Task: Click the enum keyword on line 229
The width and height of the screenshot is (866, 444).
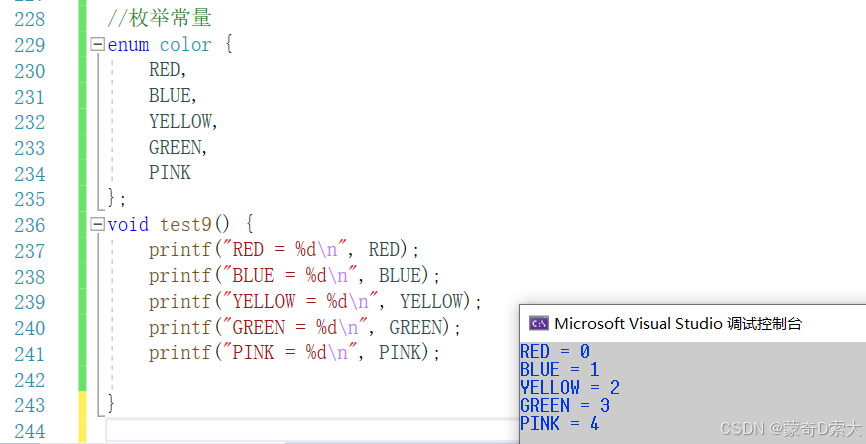Action: [128, 45]
